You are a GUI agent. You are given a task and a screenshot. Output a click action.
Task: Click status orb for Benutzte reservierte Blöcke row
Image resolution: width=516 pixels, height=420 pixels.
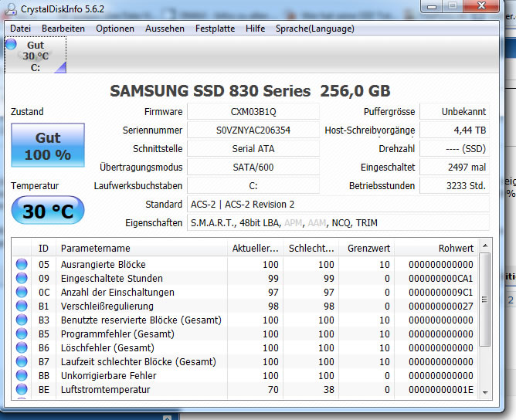pos(22,320)
